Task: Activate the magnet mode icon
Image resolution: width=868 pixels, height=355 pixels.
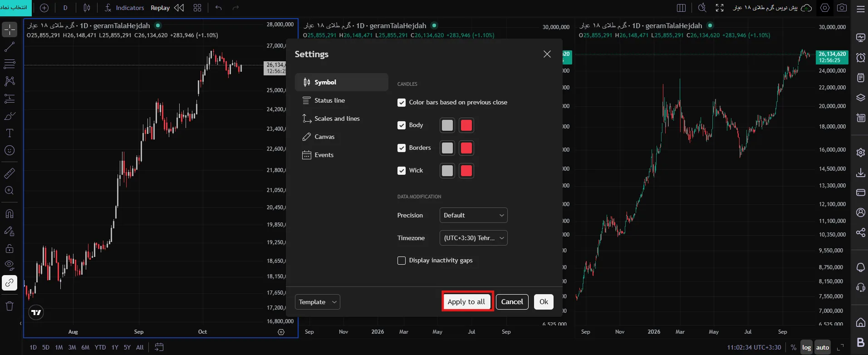Action: point(10,214)
